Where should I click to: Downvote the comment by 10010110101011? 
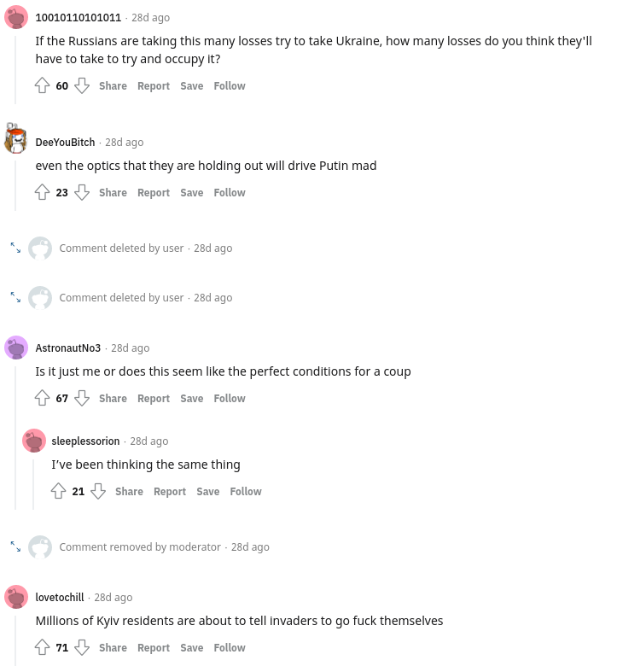pyautogui.click(x=82, y=85)
